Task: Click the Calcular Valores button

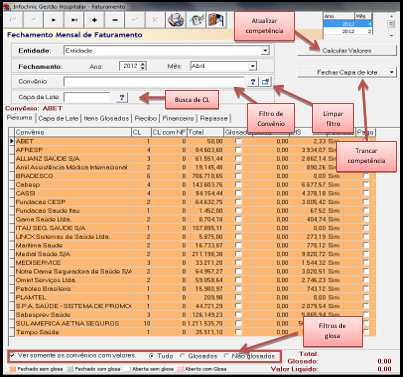Action: [x=347, y=51]
